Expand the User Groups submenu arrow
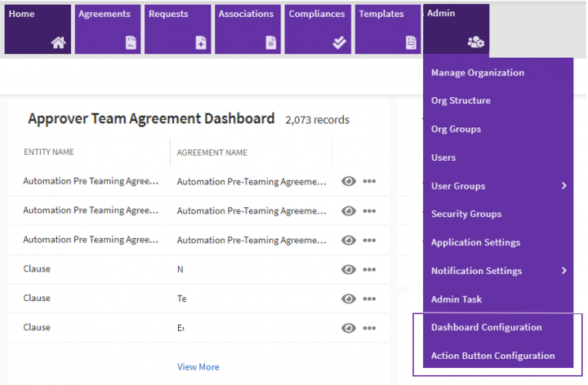Image resolution: width=588 pixels, height=385 pixels. click(564, 186)
